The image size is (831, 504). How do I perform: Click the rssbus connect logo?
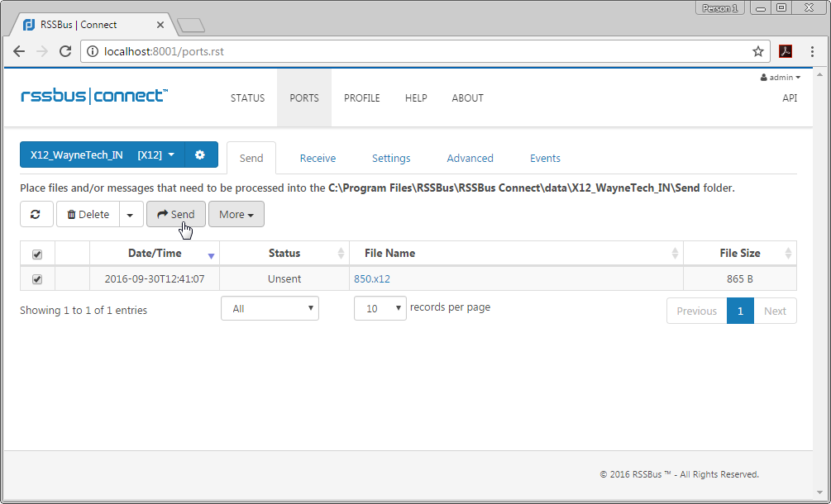[x=94, y=97]
